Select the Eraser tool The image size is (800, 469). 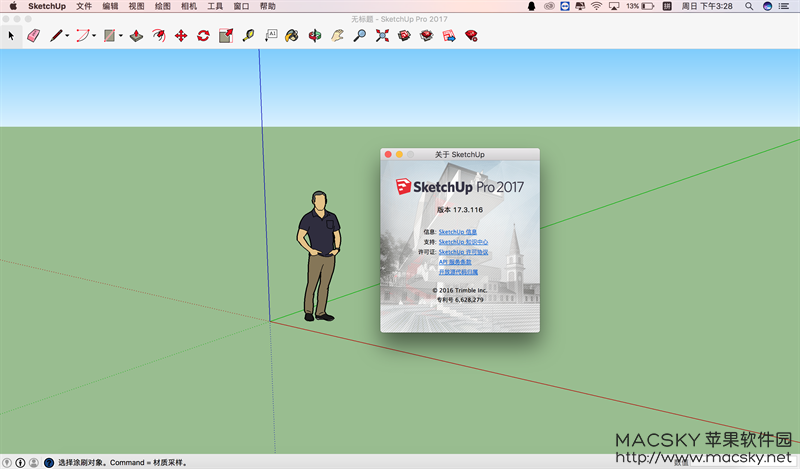pyautogui.click(x=34, y=36)
